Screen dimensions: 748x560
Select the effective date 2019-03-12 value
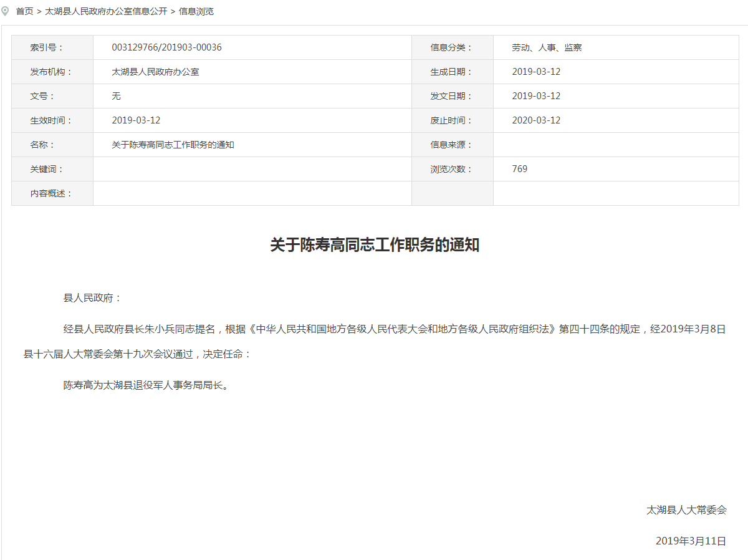[x=136, y=120]
